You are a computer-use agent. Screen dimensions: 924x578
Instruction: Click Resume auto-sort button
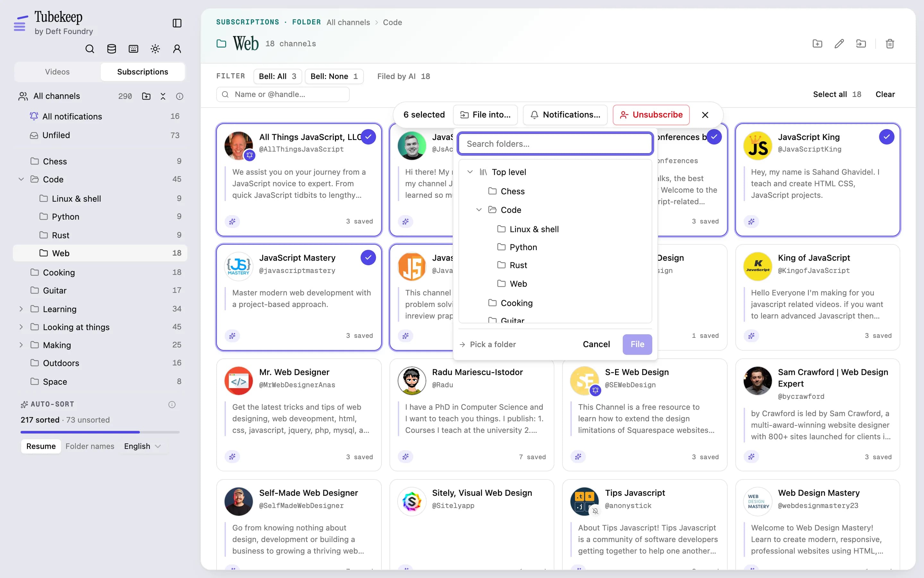[41, 446]
